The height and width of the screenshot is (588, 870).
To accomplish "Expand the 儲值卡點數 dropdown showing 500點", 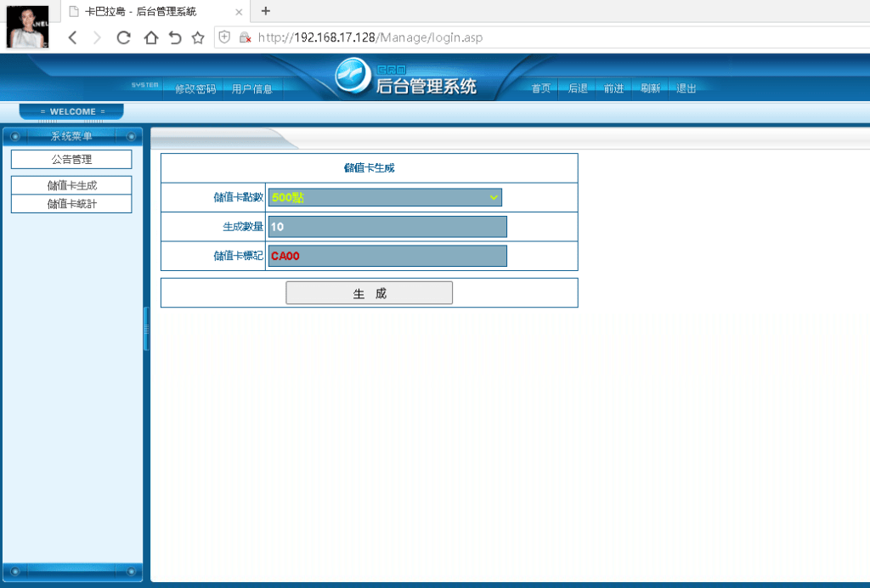I will coord(385,197).
